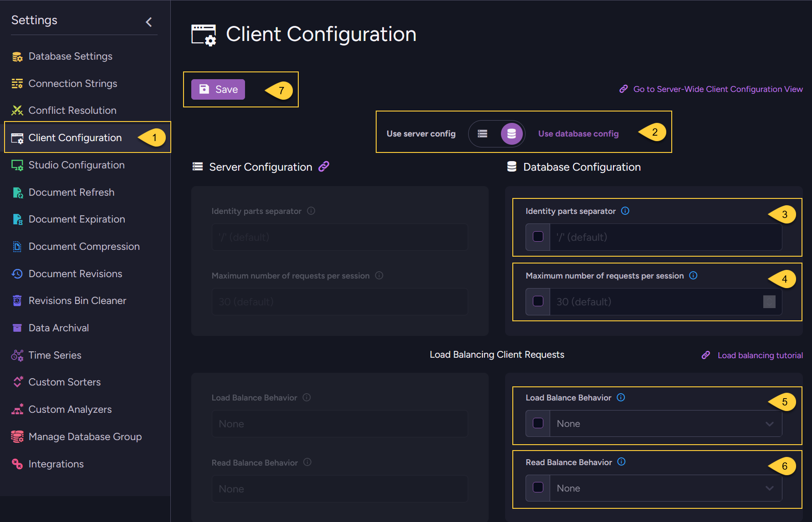The height and width of the screenshot is (522, 812).
Task: Enable the Identity parts separator override checkbox
Action: pyautogui.click(x=537, y=237)
